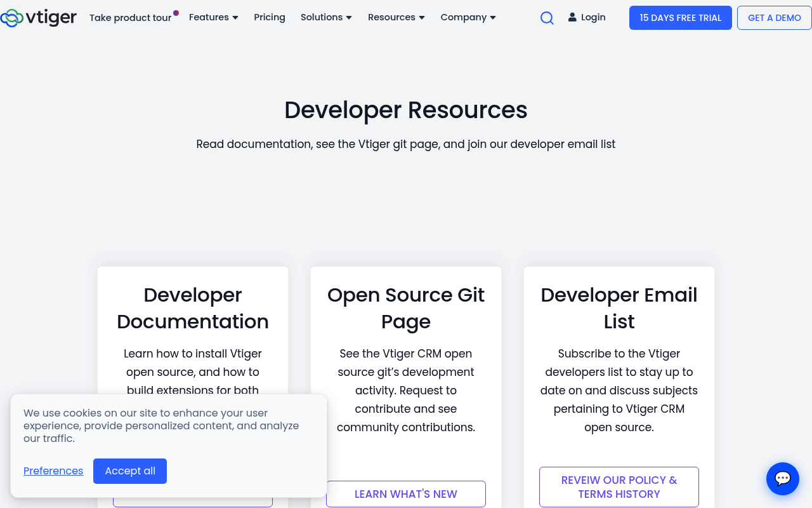Click Learn What's New button
This screenshot has height=508, width=812.
point(406,494)
